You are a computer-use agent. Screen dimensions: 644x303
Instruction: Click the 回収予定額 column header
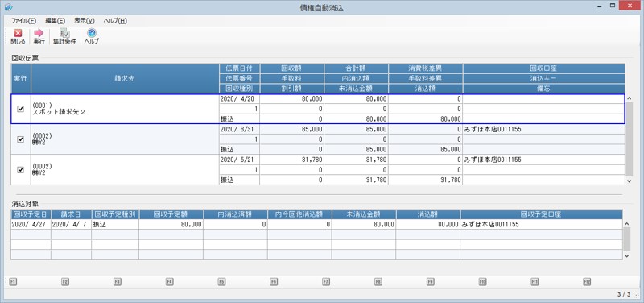click(171, 214)
